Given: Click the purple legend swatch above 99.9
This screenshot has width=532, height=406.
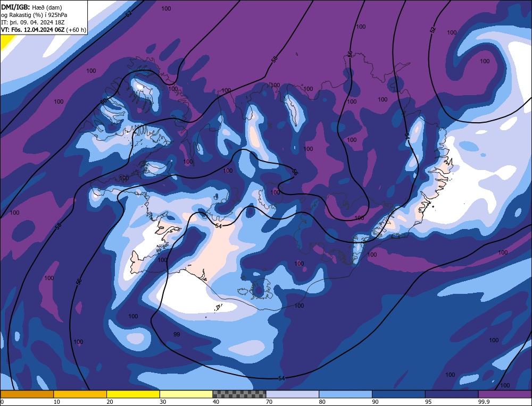Looking at the screenshot, I should 505,394.
